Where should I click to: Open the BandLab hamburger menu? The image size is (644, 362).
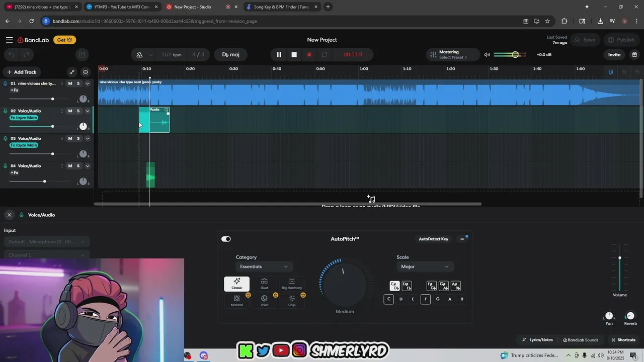(x=9, y=40)
